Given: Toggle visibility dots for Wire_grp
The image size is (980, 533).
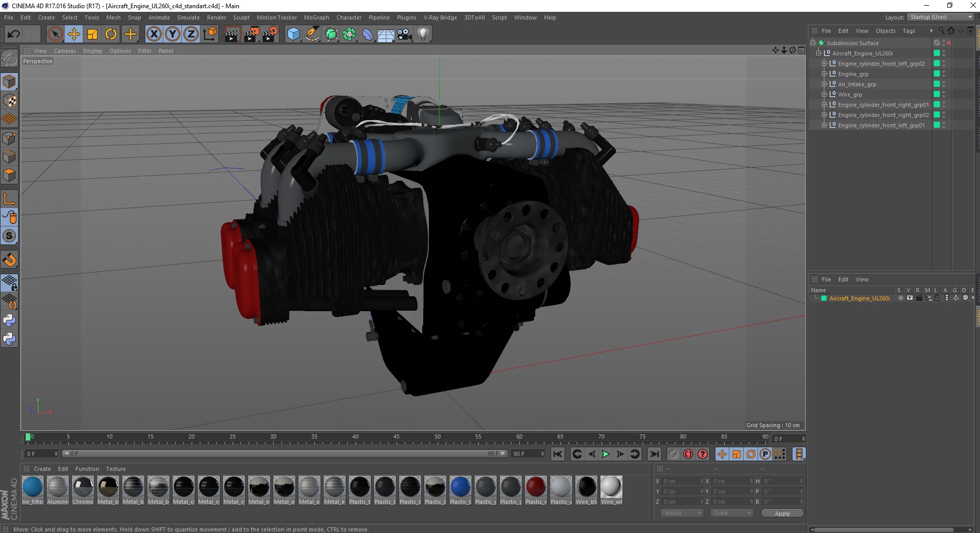Looking at the screenshot, I should tap(944, 94).
